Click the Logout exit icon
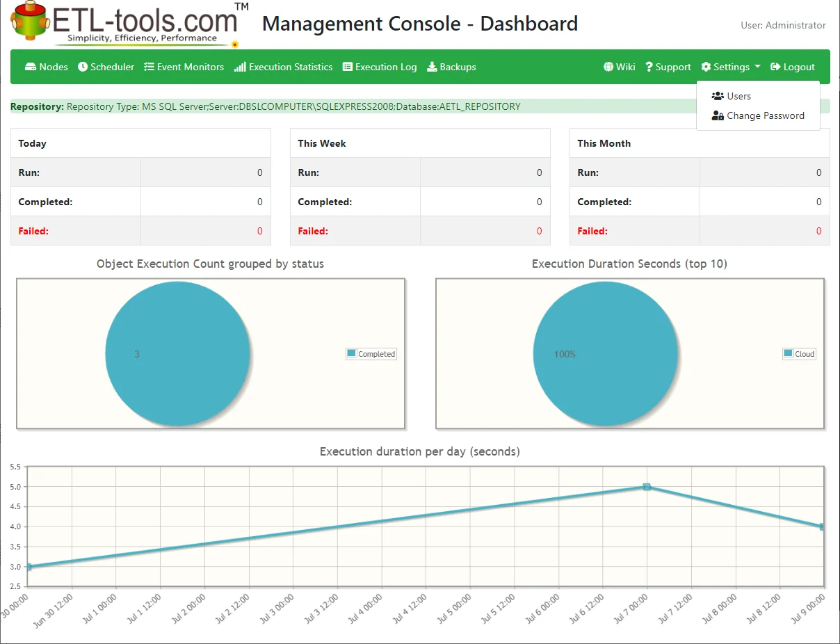 775,67
